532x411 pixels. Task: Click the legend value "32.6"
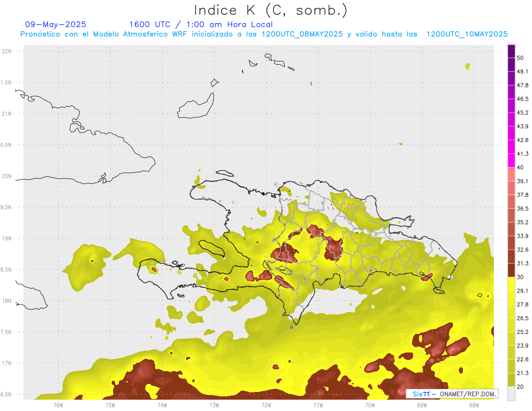coord(523,250)
